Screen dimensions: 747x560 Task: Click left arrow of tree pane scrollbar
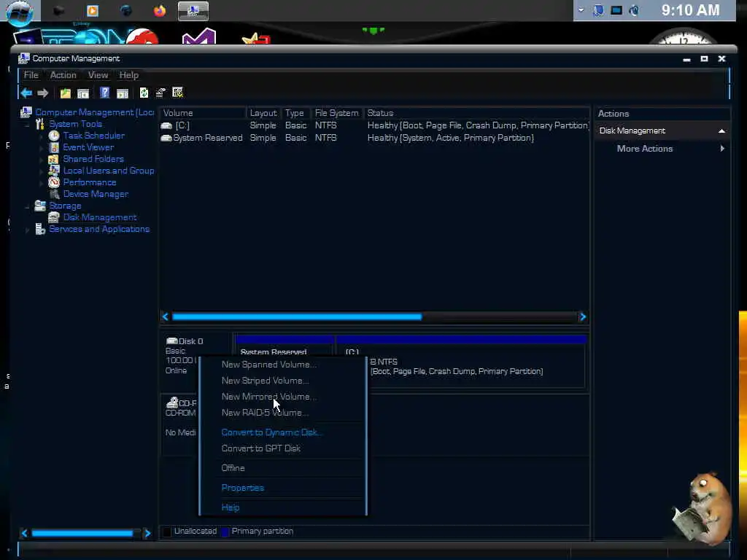[25, 533]
